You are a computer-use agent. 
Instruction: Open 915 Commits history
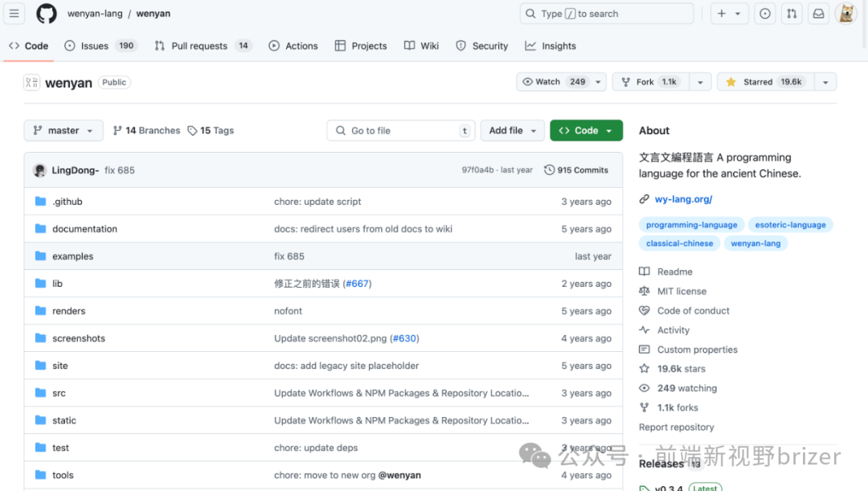click(576, 170)
